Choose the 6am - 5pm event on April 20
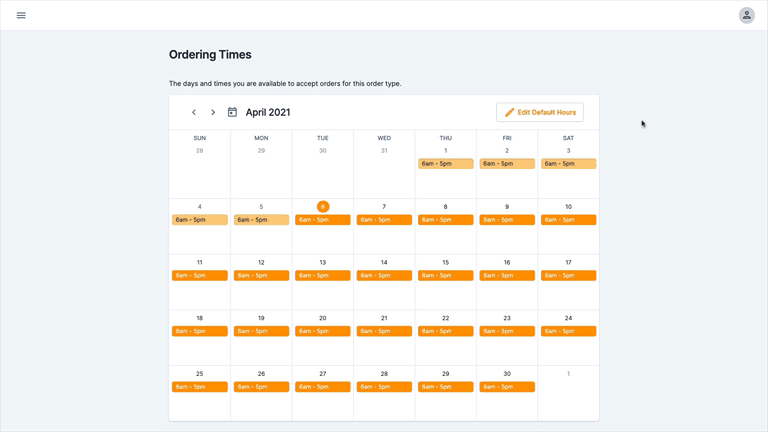The width and height of the screenshot is (768, 432). [x=323, y=331]
